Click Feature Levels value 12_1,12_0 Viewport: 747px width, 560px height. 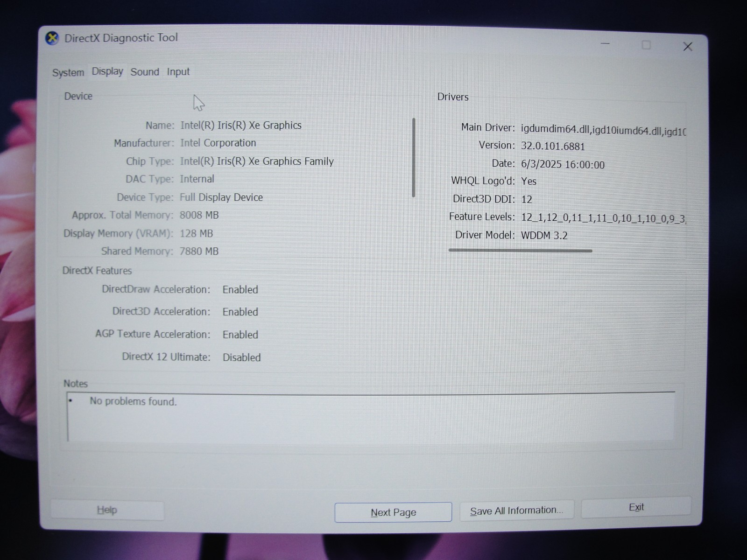pyautogui.click(x=603, y=218)
